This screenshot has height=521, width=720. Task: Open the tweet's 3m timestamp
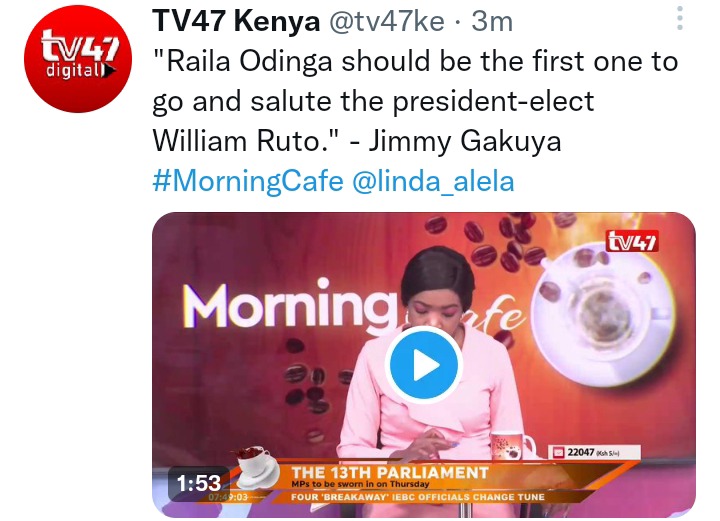pos(492,21)
